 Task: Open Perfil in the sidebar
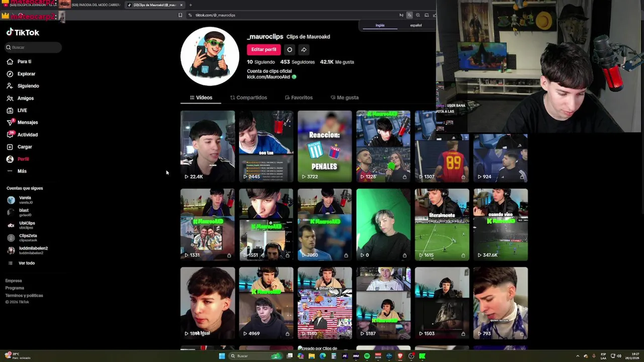point(18,159)
